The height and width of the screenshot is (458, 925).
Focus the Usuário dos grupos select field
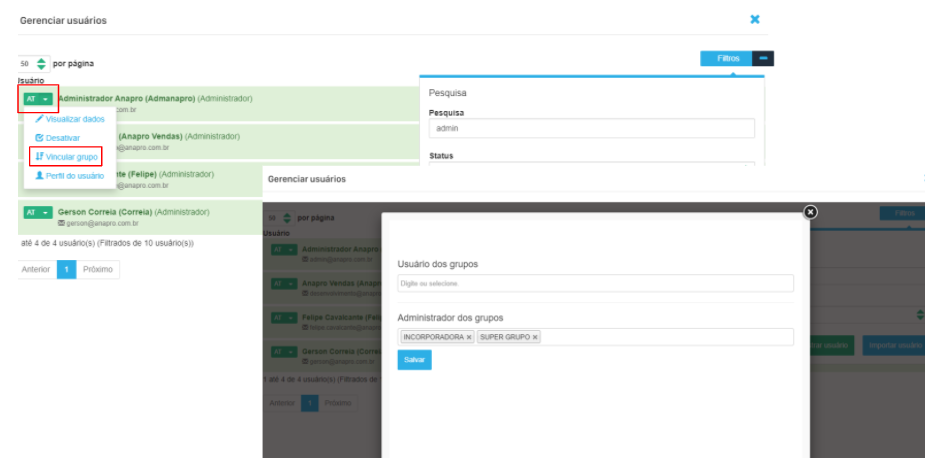pos(595,283)
